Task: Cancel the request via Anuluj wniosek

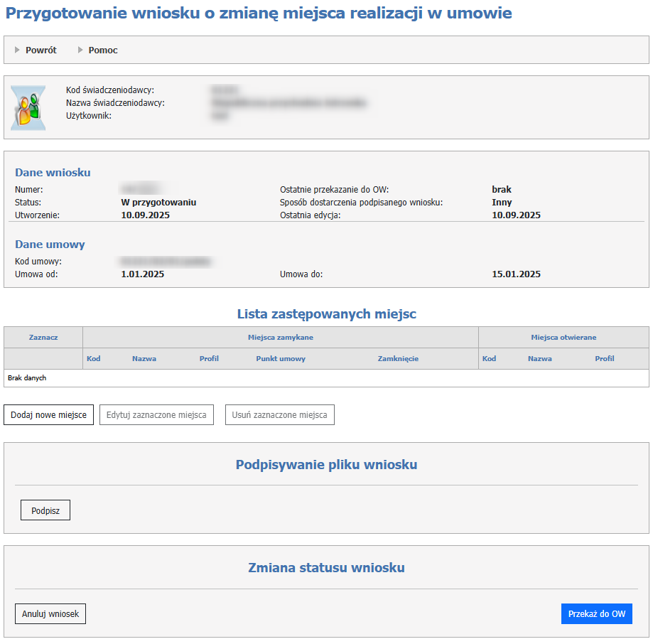Action: (50, 613)
